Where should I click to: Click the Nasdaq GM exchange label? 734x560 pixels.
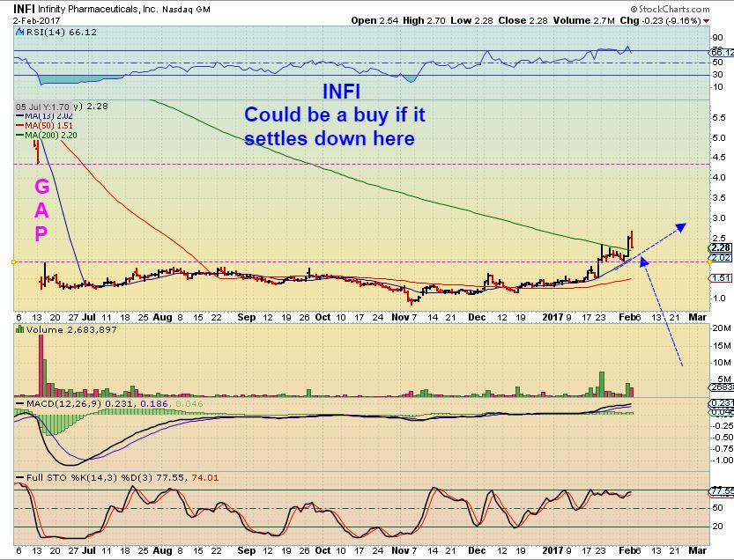click(186, 10)
